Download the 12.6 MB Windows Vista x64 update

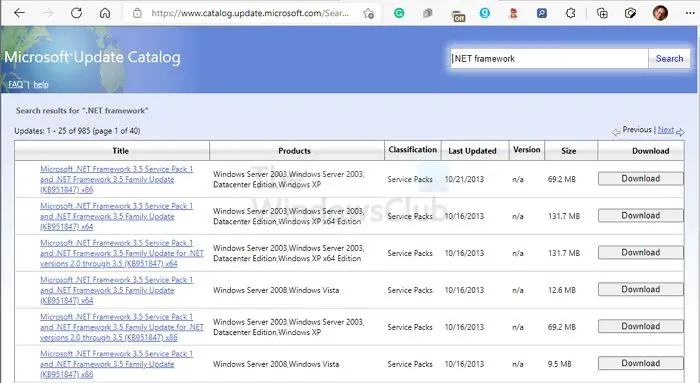641,289
